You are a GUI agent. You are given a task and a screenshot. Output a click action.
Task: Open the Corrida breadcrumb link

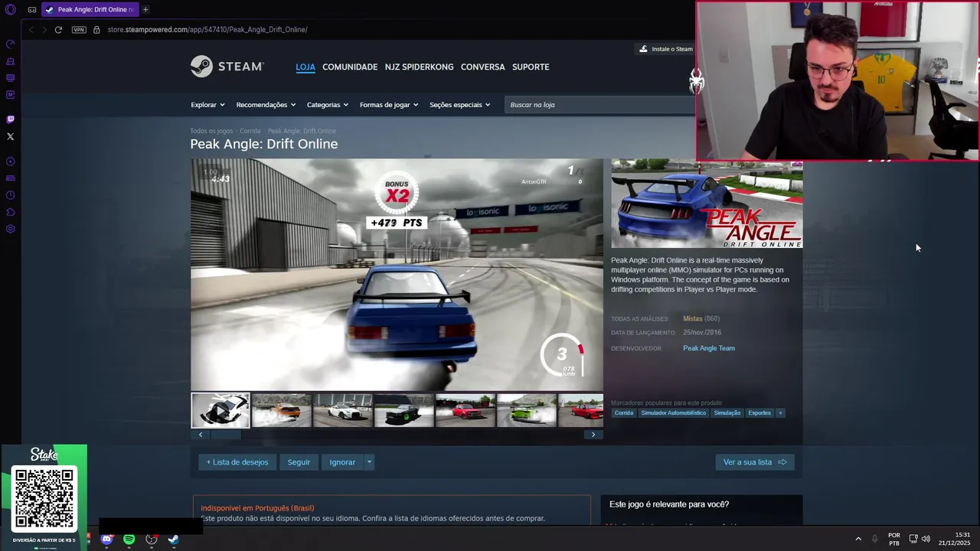pyautogui.click(x=250, y=131)
